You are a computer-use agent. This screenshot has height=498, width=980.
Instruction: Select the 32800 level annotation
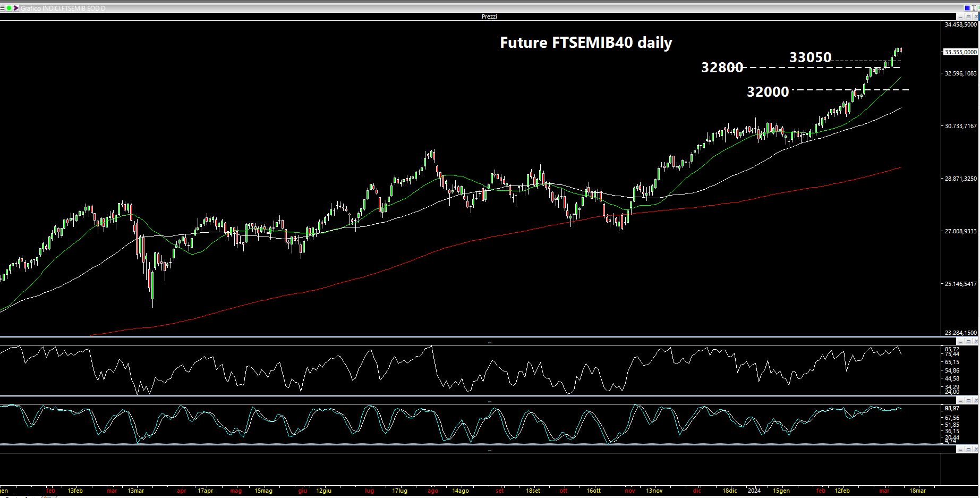pyautogui.click(x=722, y=67)
